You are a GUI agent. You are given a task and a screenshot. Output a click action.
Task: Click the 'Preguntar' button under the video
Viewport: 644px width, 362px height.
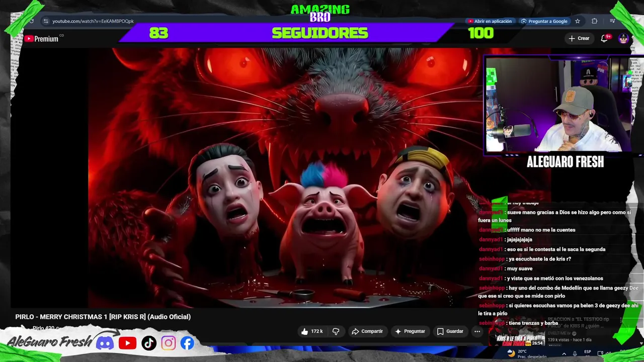410,331
